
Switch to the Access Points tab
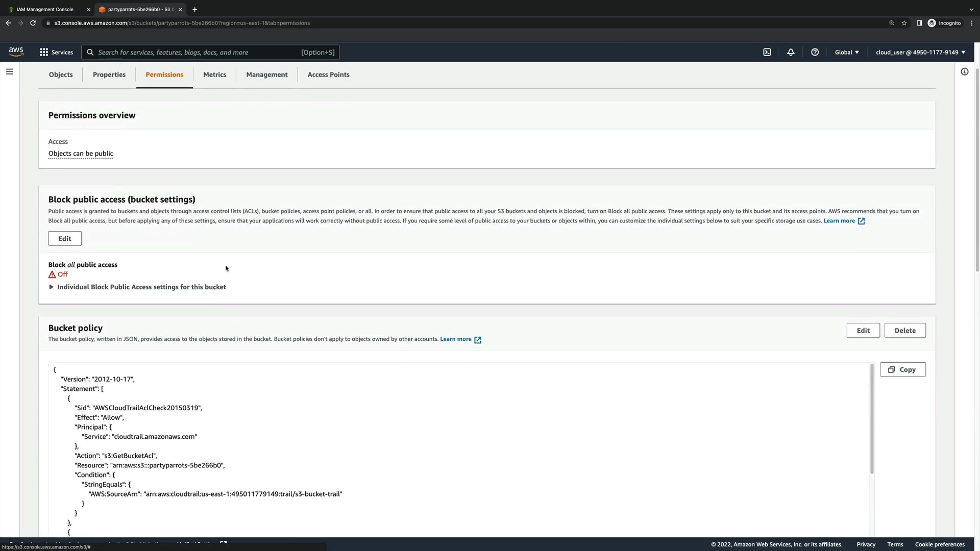328,74
